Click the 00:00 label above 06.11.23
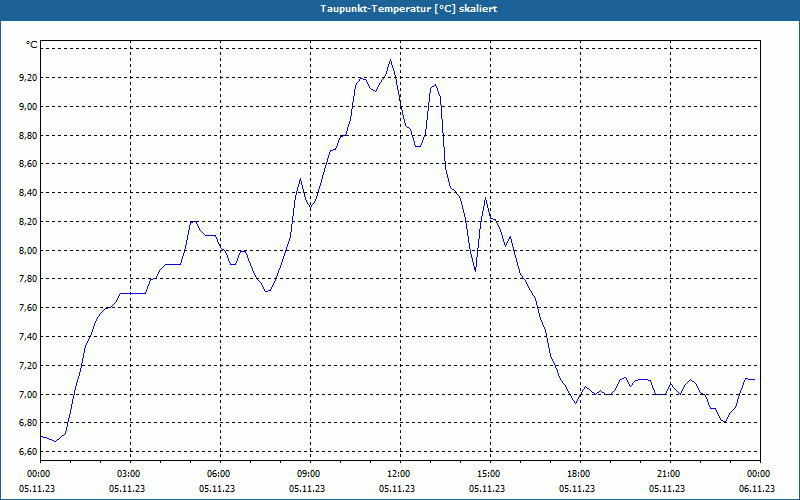The image size is (800, 500). [x=758, y=474]
